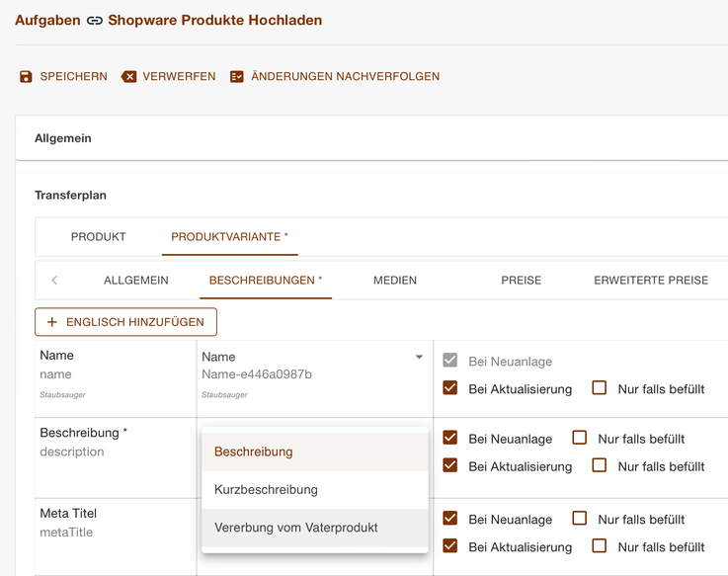This screenshot has height=576, width=728.
Task: Uncheck Bei Aktualisierung in Meta Titel row
Action: pyautogui.click(x=449, y=545)
